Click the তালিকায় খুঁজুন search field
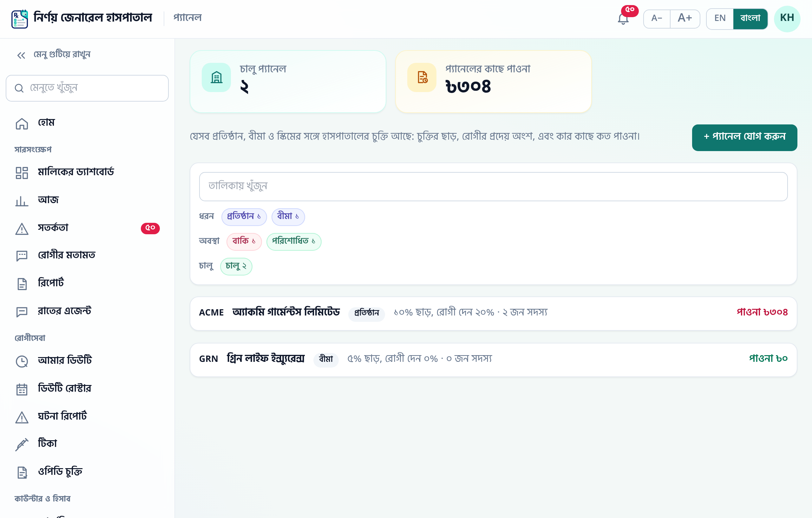Viewport: 812px width, 518px height. (x=493, y=187)
